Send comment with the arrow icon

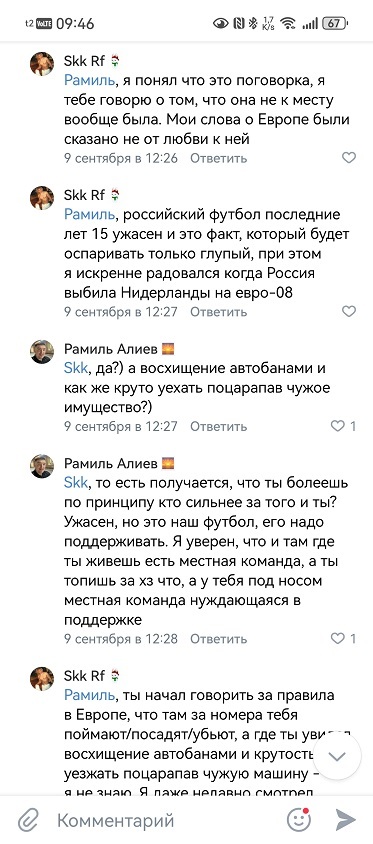(346, 820)
